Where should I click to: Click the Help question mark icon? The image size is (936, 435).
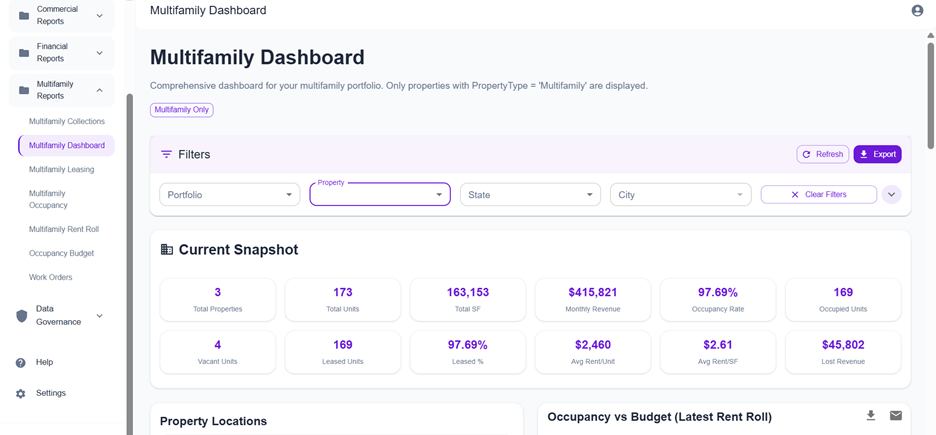21,363
